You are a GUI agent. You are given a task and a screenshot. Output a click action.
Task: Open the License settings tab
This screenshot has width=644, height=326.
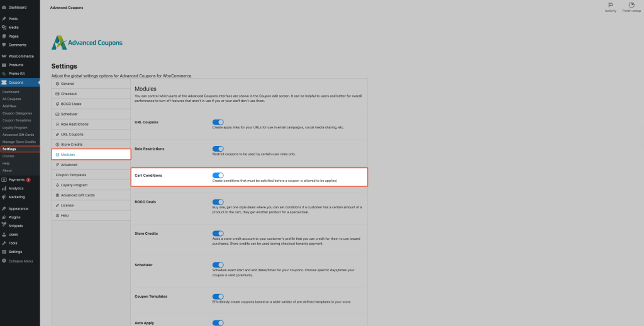91,205
